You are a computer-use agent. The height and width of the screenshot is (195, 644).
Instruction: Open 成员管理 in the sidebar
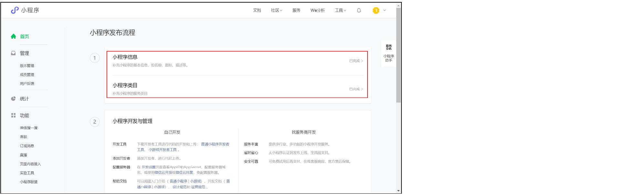[x=27, y=75]
